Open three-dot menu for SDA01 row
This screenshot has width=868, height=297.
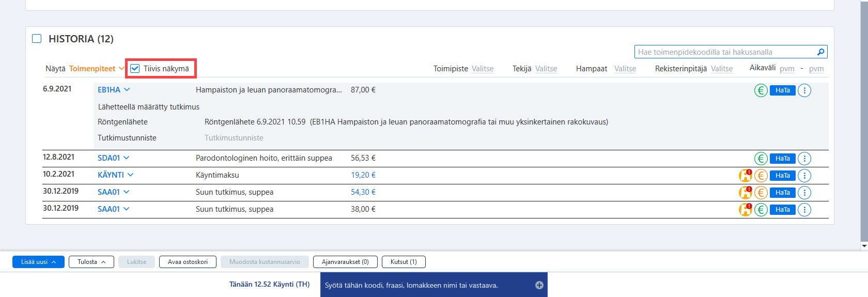click(804, 159)
